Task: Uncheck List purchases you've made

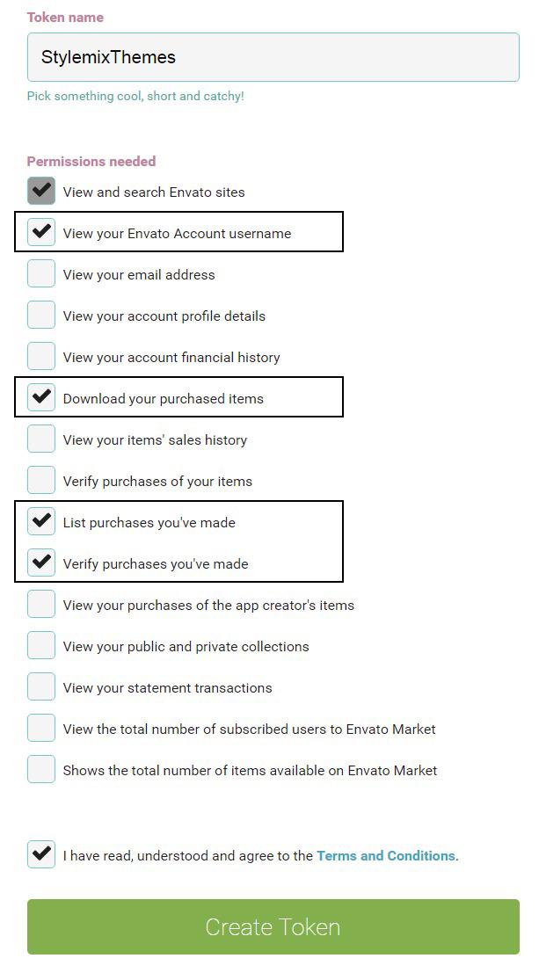Action: click(41, 521)
